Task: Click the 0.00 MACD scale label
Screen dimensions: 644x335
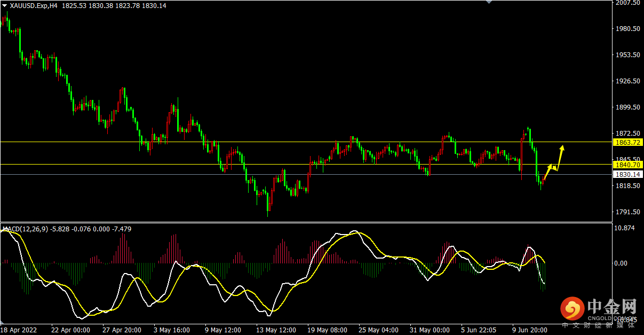Action: pyautogui.click(x=622, y=263)
